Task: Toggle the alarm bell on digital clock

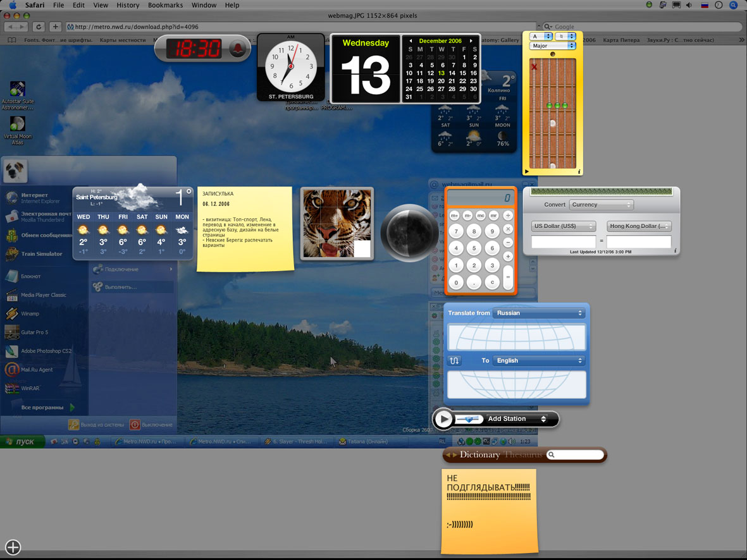Action: click(x=238, y=49)
